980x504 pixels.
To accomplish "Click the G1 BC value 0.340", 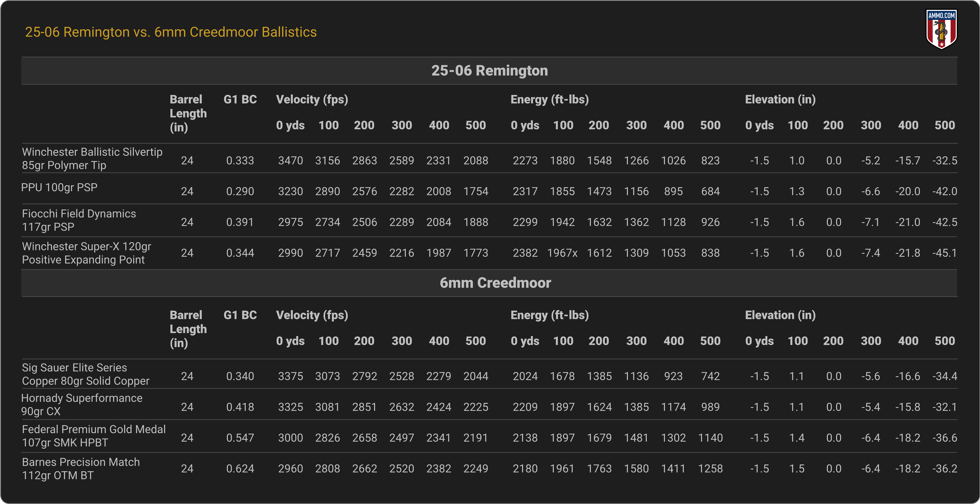I will pos(240,376).
